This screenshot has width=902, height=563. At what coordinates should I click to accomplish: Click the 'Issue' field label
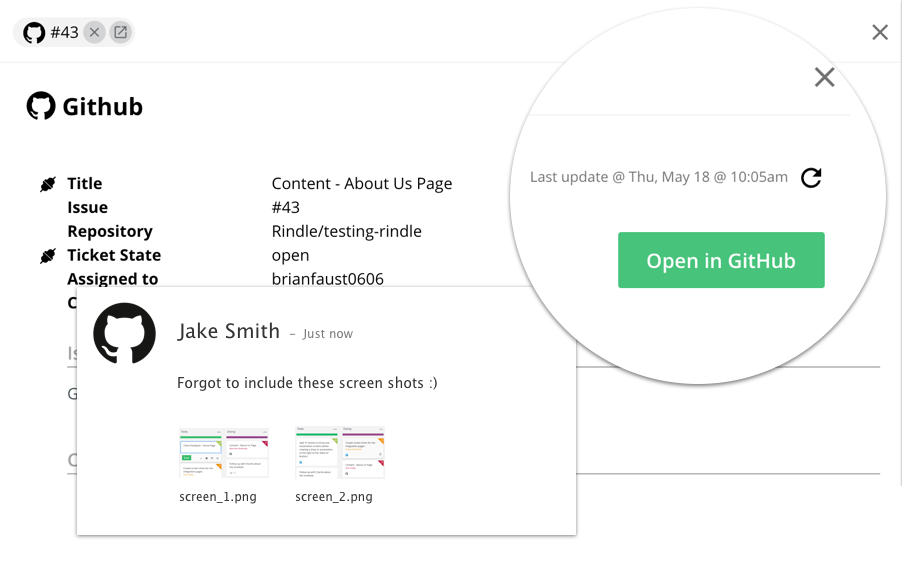(x=87, y=207)
